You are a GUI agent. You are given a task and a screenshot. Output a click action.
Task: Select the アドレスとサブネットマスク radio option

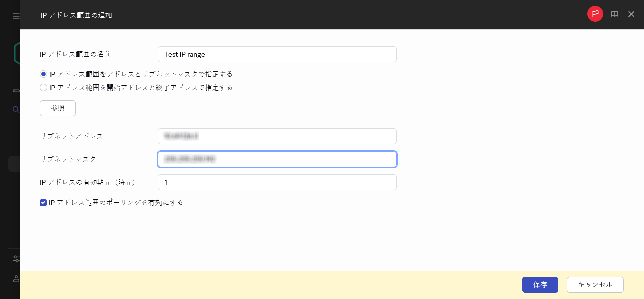point(43,74)
